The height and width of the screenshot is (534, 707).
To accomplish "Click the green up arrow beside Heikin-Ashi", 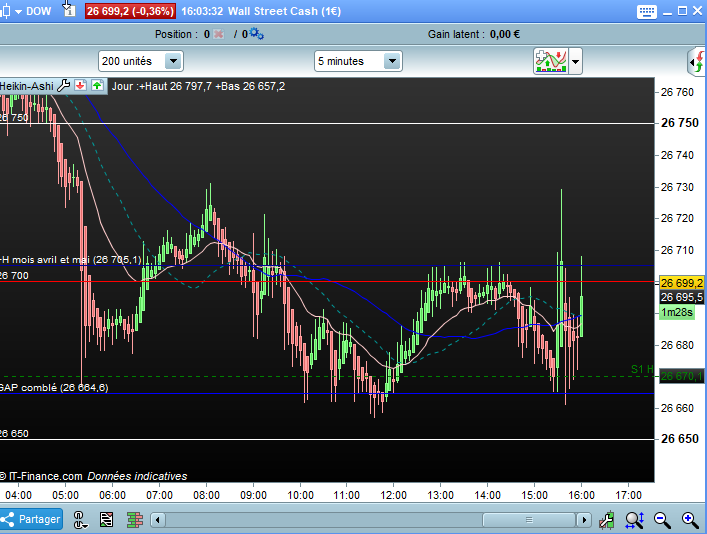I will [x=97, y=86].
